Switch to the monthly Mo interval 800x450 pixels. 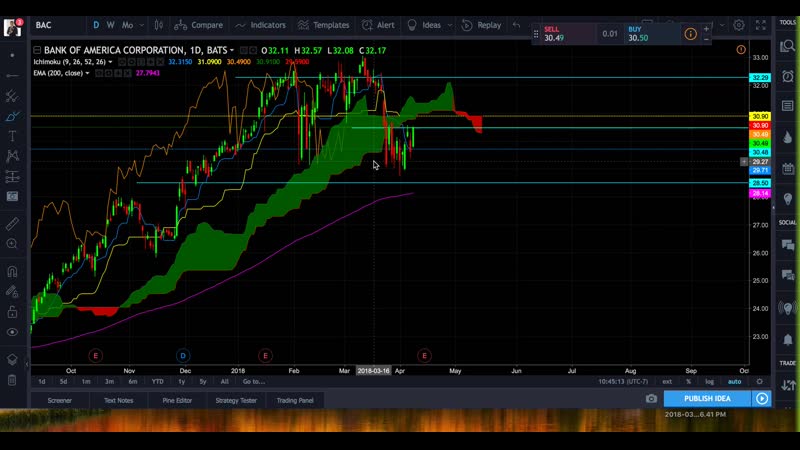coord(128,25)
